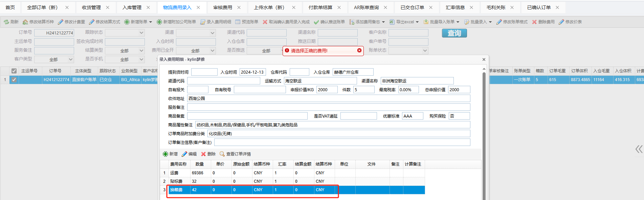Toggle the select-all checkbox in grid header
This screenshot has height=200, width=644.
[14, 71]
